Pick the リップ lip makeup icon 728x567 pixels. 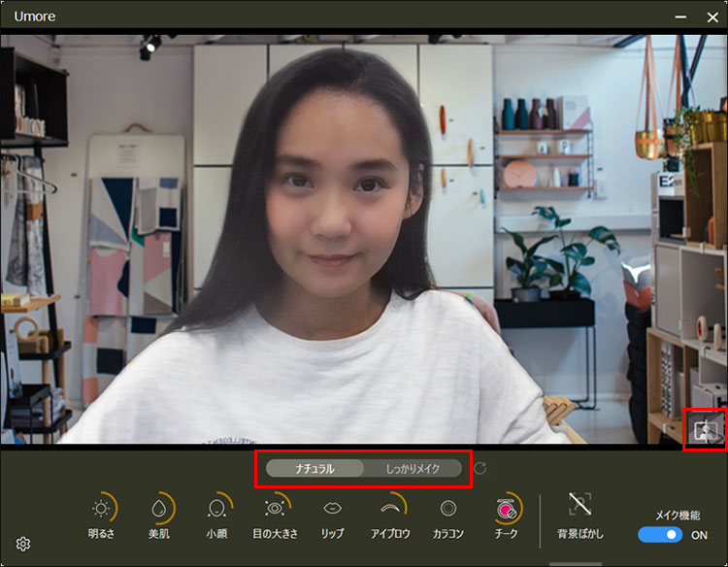coord(332,508)
